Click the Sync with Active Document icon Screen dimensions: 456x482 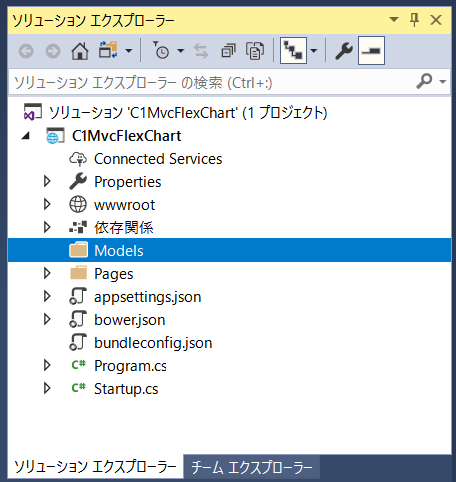(201, 51)
